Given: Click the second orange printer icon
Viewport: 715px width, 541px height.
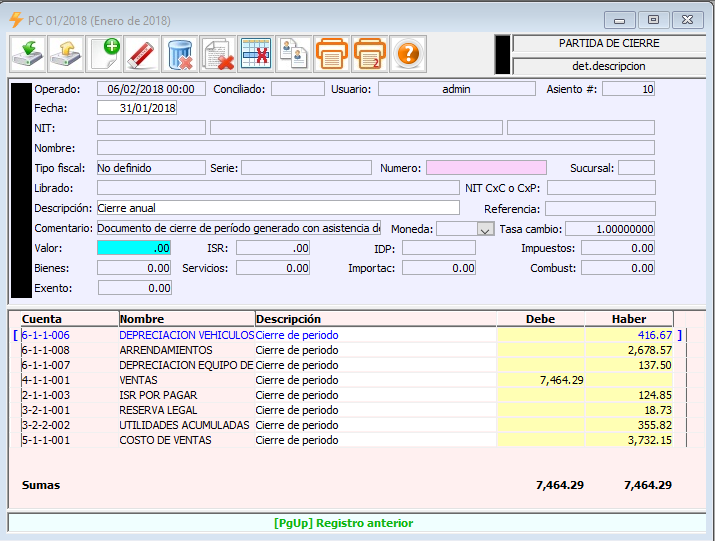Looking at the screenshot, I should [369, 53].
